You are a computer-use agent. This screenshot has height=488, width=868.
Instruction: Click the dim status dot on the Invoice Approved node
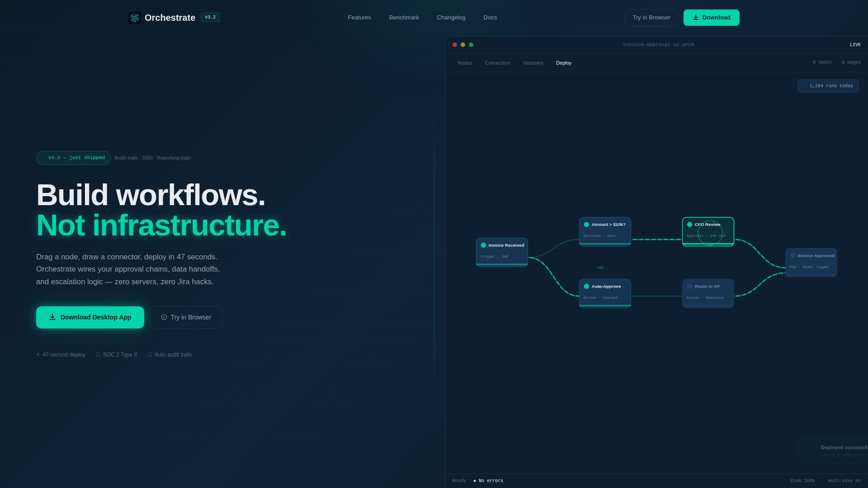pyautogui.click(x=793, y=256)
